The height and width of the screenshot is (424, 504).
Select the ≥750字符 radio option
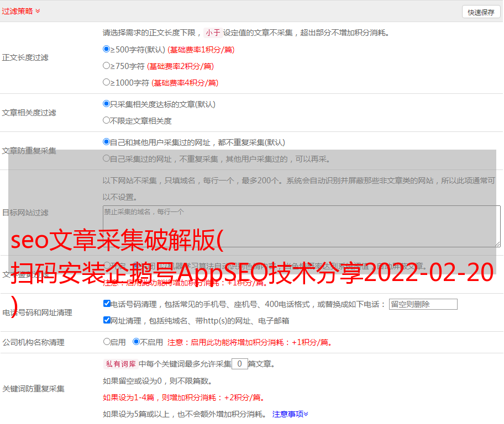[107, 66]
